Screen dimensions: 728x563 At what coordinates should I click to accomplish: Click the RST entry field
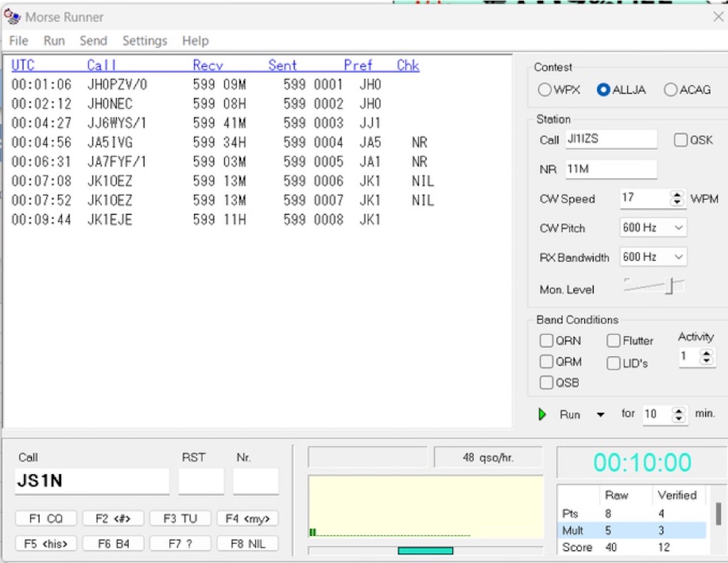click(201, 481)
